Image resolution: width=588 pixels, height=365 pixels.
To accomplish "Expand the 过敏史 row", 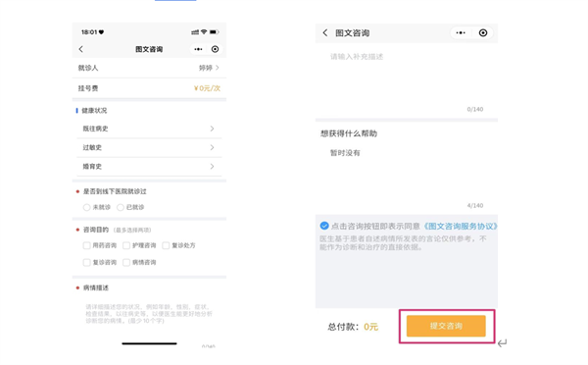I will click(x=149, y=147).
